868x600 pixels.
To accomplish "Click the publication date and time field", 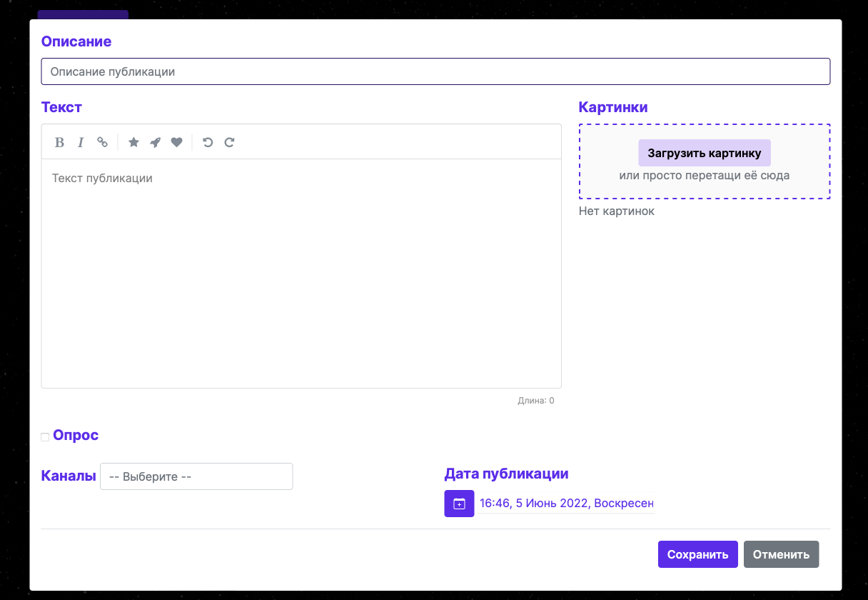I will click(x=566, y=504).
